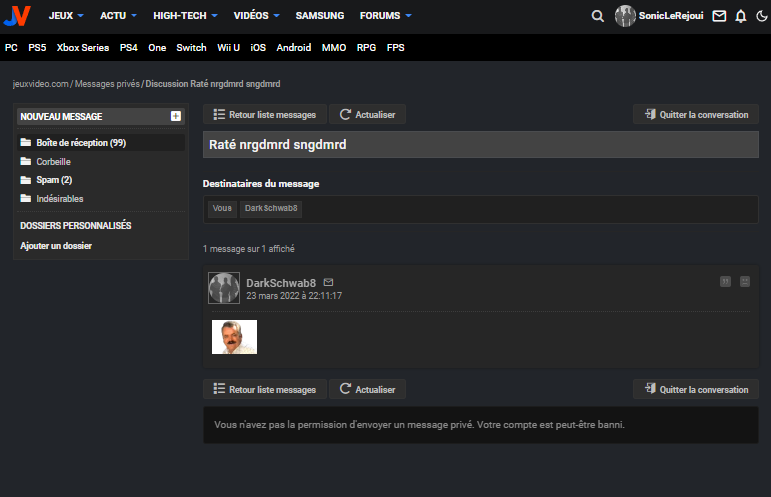Click the top Retour liste messages button
771x497 pixels.
[265, 115]
